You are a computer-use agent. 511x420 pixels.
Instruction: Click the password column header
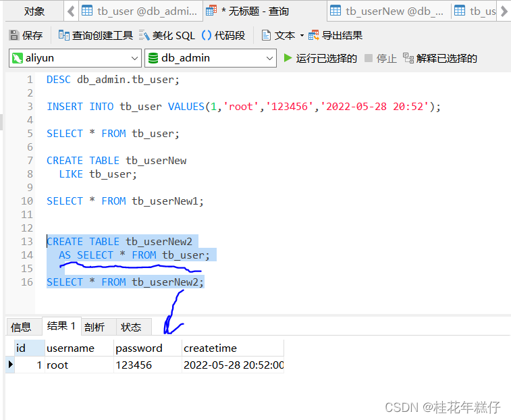148,348
